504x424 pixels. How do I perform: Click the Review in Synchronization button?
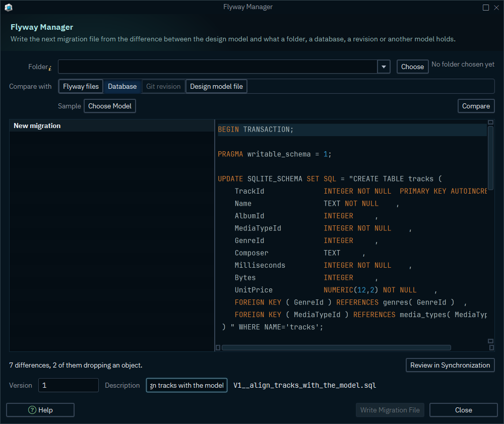coord(450,365)
